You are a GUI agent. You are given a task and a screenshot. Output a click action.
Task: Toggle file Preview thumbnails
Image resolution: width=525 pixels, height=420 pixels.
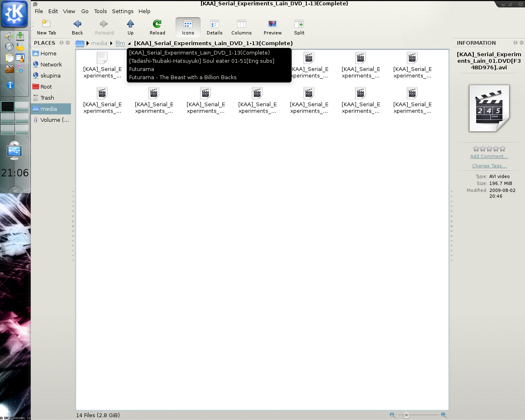pos(272,27)
